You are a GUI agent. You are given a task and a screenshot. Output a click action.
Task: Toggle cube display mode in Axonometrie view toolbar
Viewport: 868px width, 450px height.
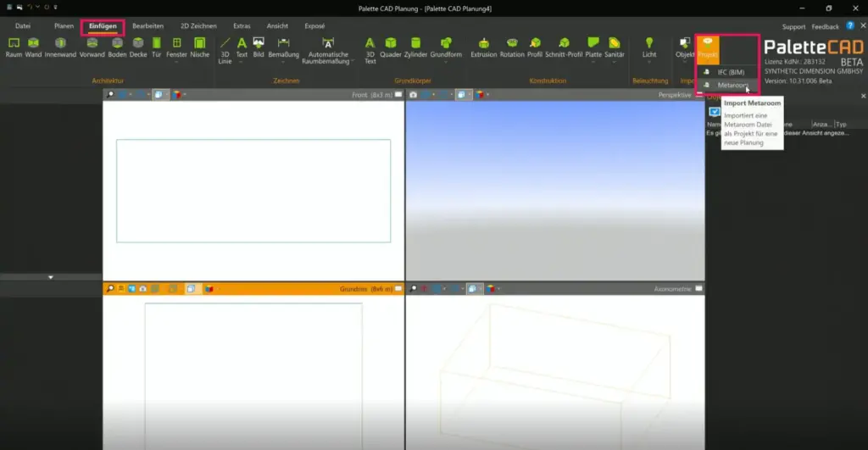pos(472,289)
